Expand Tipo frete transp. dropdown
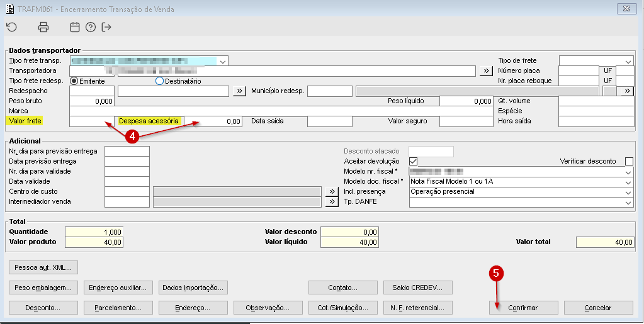The height and width of the screenshot is (324, 644). pyautogui.click(x=223, y=61)
